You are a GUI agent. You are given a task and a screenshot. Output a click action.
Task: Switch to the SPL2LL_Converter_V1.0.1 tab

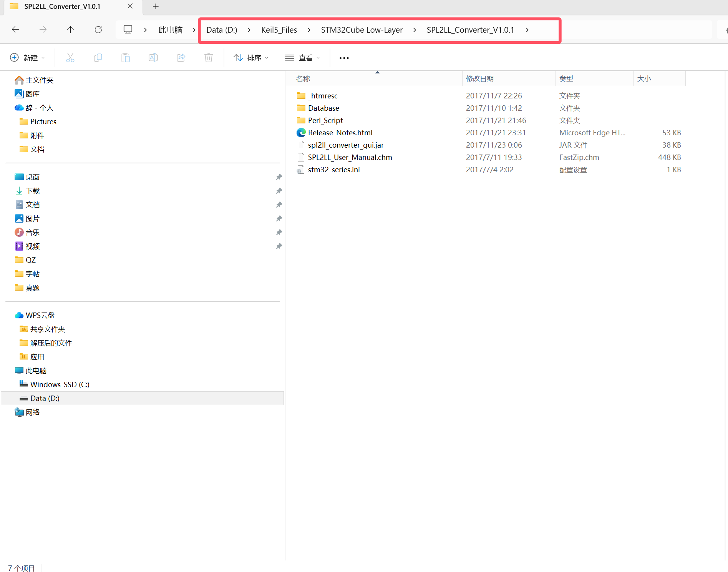(x=61, y=6)
